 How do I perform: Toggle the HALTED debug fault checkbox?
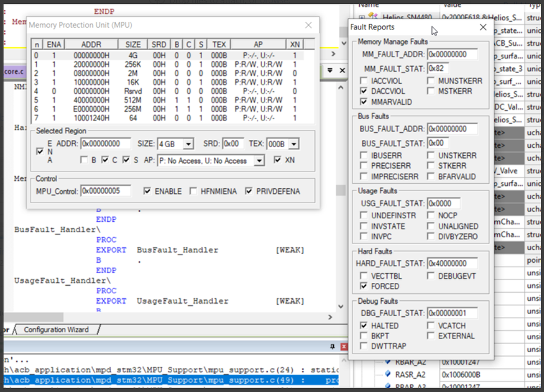click(x=364, y=325)
